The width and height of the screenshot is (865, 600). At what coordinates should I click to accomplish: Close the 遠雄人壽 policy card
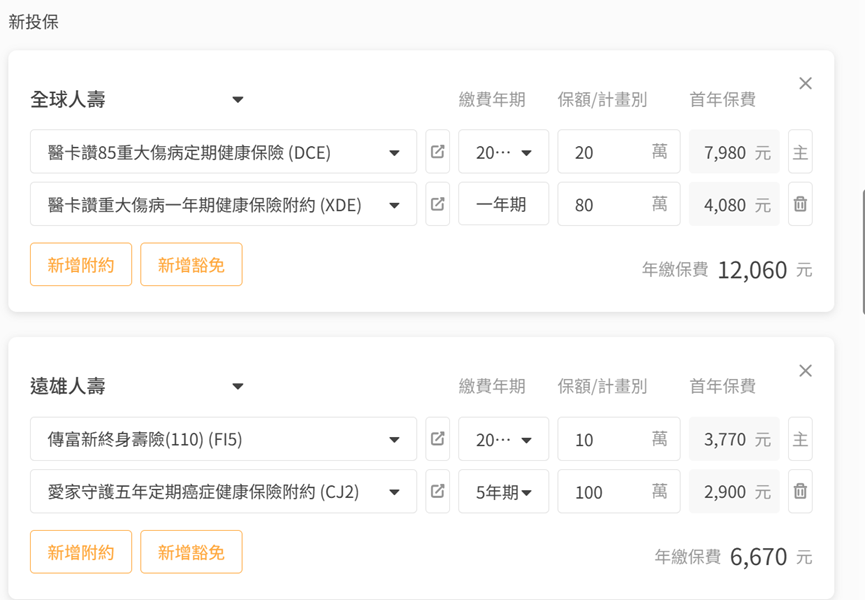coord(805,371)
